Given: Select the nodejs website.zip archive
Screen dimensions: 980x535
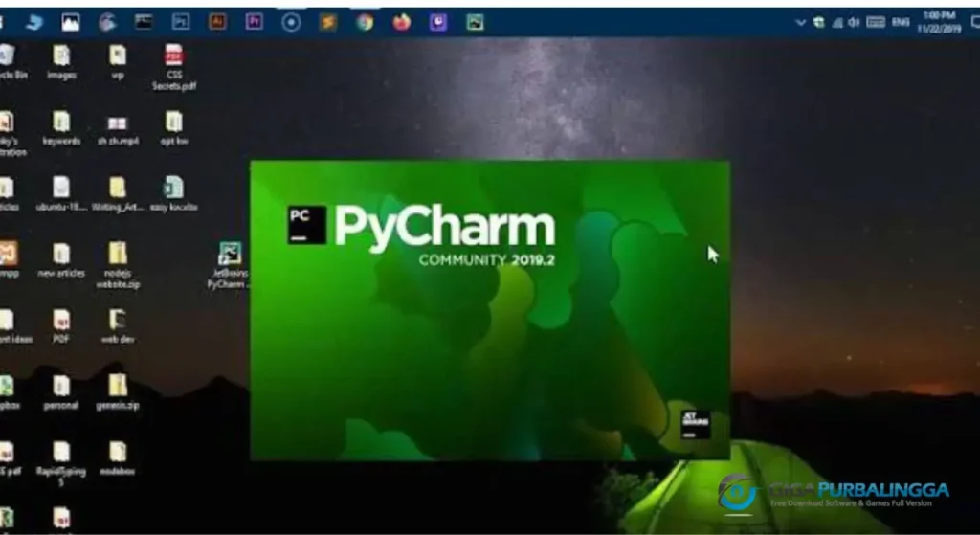Looking at the screenshot, I should pyautogui.click(x=118, y=266).
